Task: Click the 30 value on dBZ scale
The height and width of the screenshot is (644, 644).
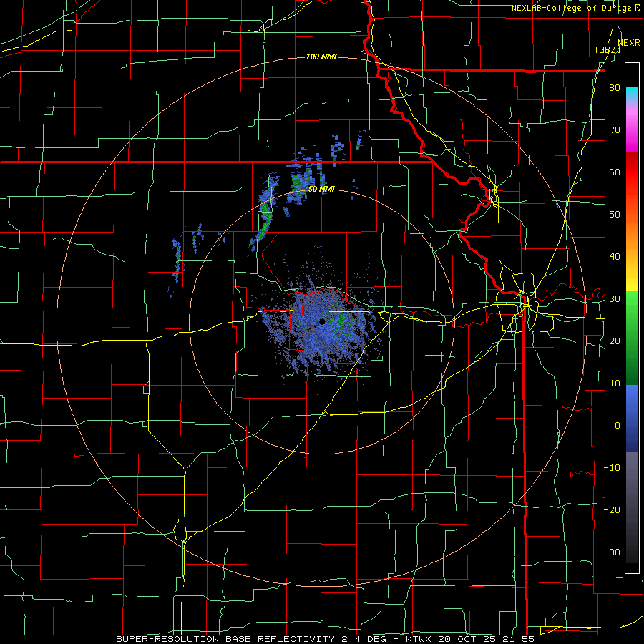Action: (x=615, y=299)
